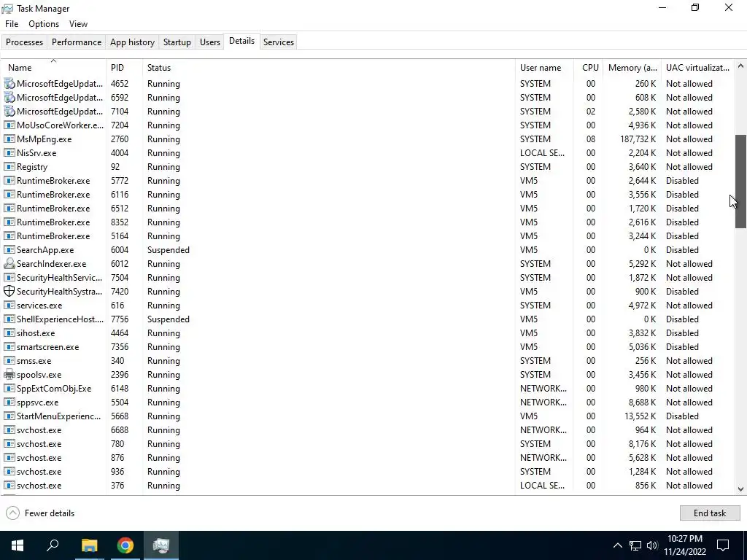Click the smartscreen.exe process icon
Viewport: 747px width, 560px height.
click(x=9, y=346)
